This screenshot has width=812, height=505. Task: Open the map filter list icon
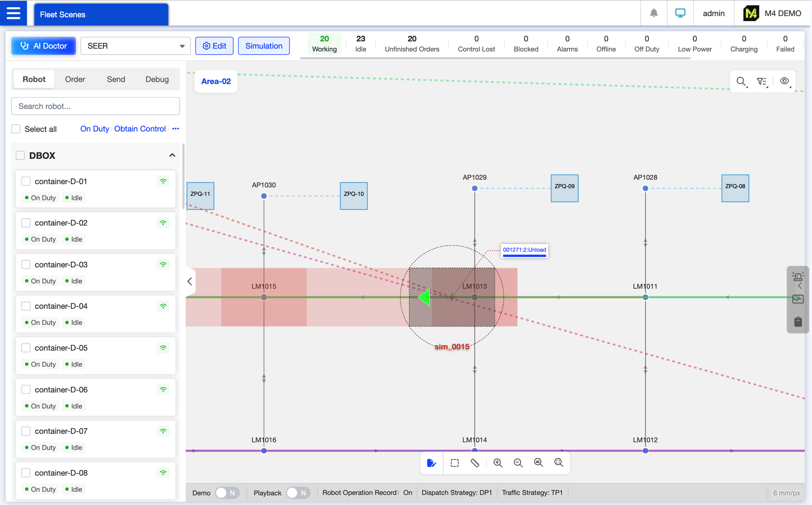coord(762,81)
